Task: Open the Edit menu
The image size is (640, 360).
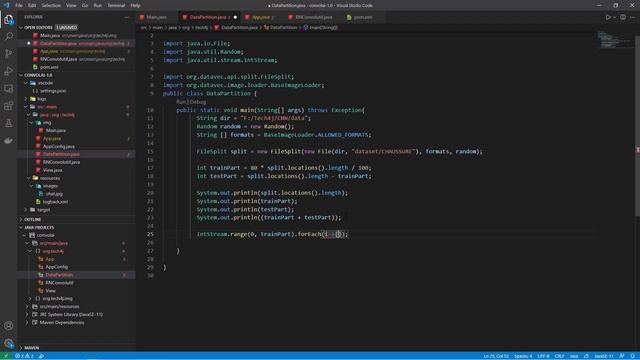Action: [x=32, y=5]
